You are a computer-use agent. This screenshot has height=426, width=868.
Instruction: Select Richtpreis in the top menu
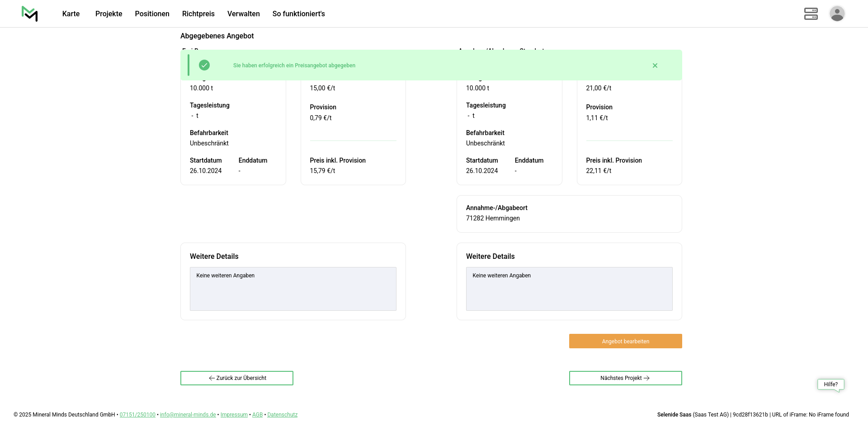198,14
